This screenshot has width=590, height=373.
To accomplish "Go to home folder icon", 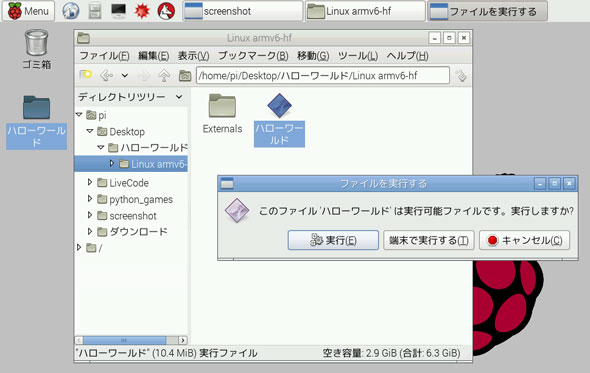I will (185, 76).
